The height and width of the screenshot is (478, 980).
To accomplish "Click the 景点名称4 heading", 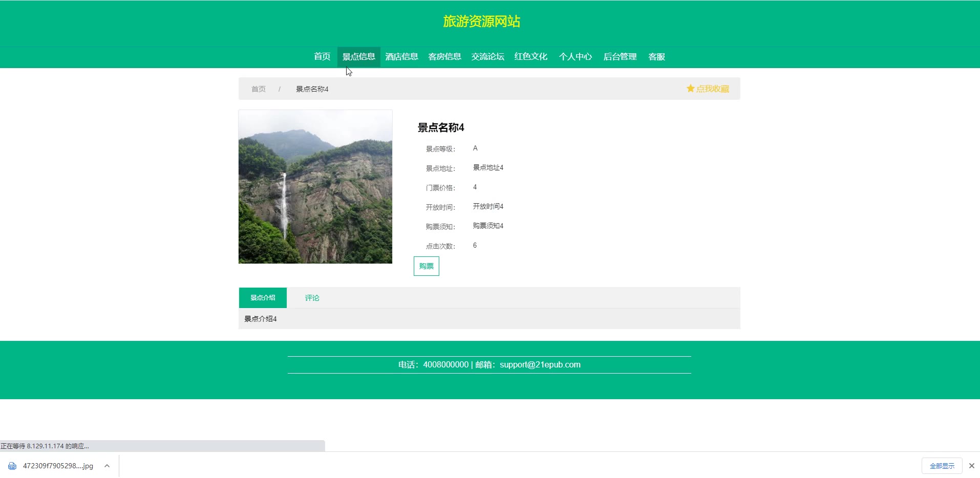I will click(x=441, y=127).
